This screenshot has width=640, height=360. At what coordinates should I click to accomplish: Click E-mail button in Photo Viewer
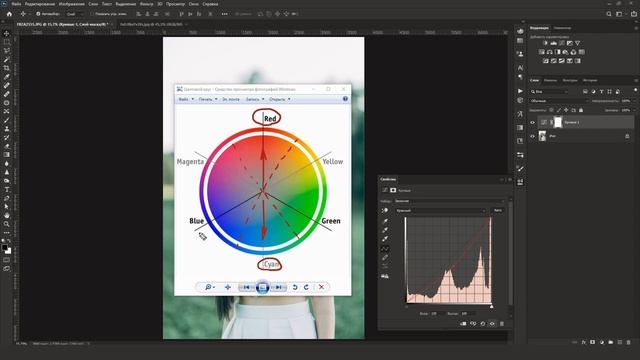coord(231,99)
